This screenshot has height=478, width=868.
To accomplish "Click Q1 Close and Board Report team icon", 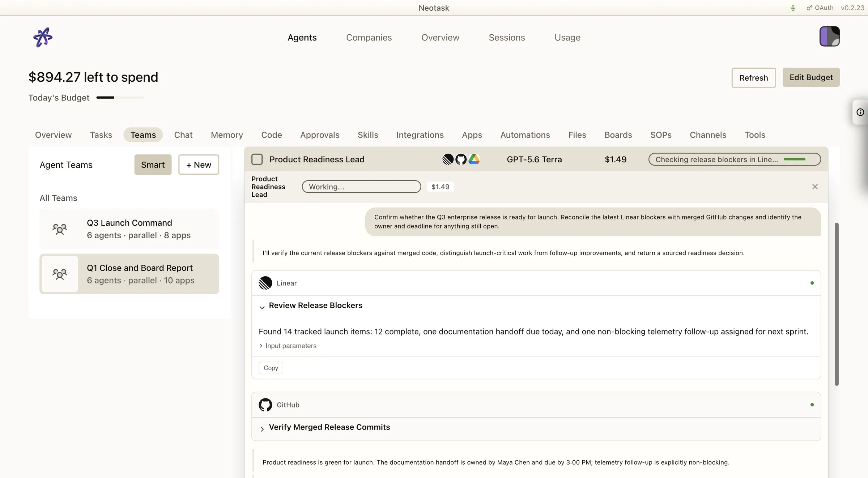I will click(x=60, y=274).
